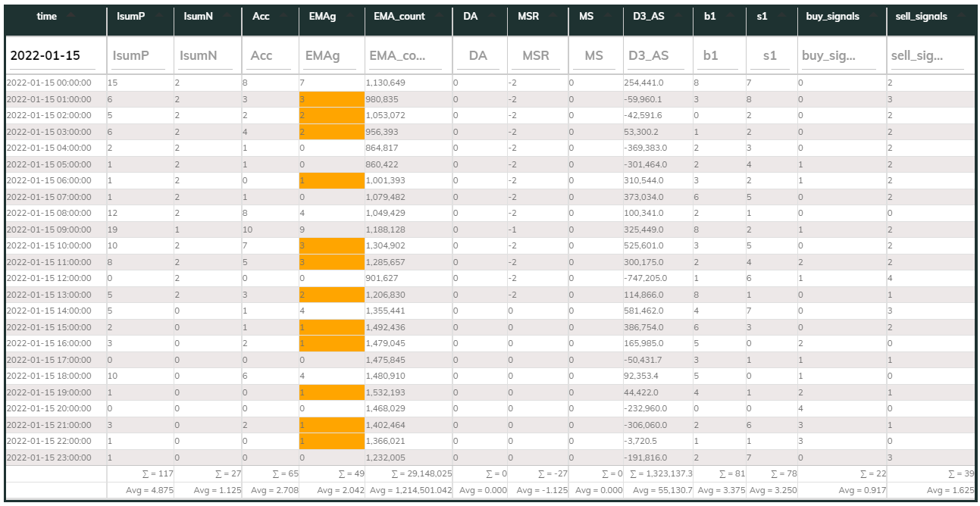
Task: Click the b1 filter field
Action: pos(719,56)
